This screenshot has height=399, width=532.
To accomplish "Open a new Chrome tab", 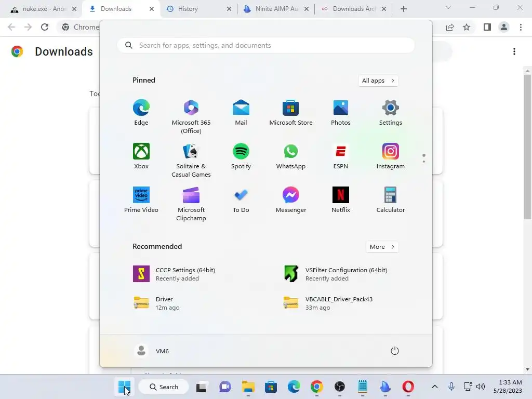I will tap(403, 9).
